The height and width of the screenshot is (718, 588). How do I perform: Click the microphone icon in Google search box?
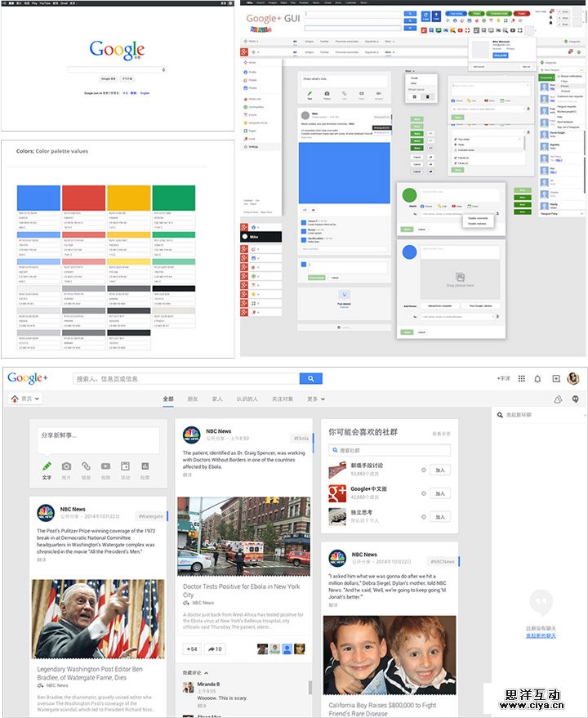click(163, 69)
